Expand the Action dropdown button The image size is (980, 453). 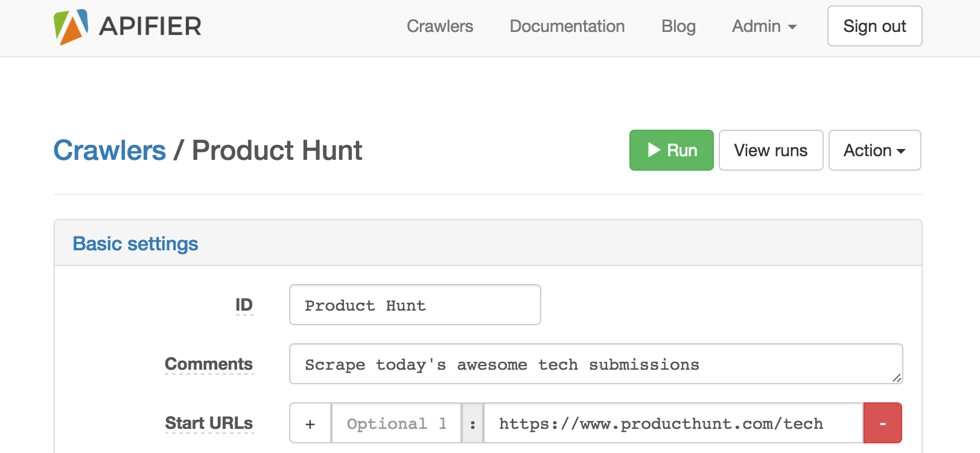point(874,150)
